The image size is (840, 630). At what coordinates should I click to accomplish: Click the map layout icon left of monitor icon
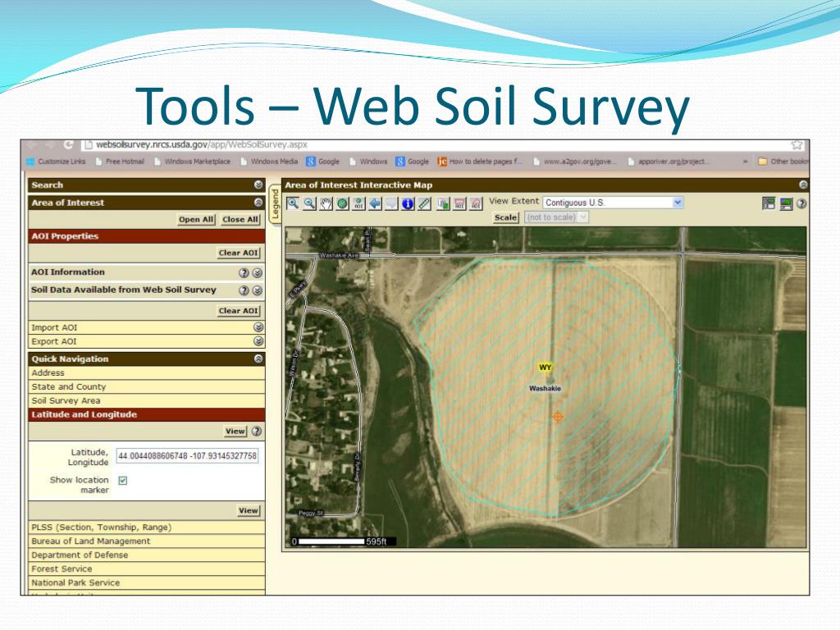(769, 203)
